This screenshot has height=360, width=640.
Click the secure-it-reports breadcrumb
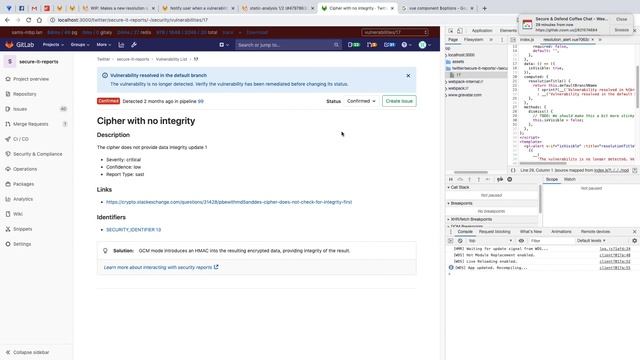point(133,59)
